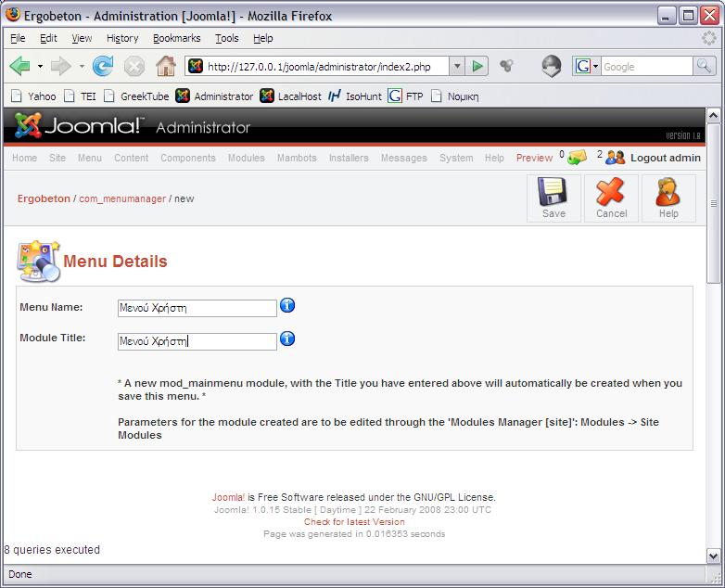Open Joomla Content menu
Image resolution: width=725 pixels, height=588 pixels.
(x=132, y=158)
